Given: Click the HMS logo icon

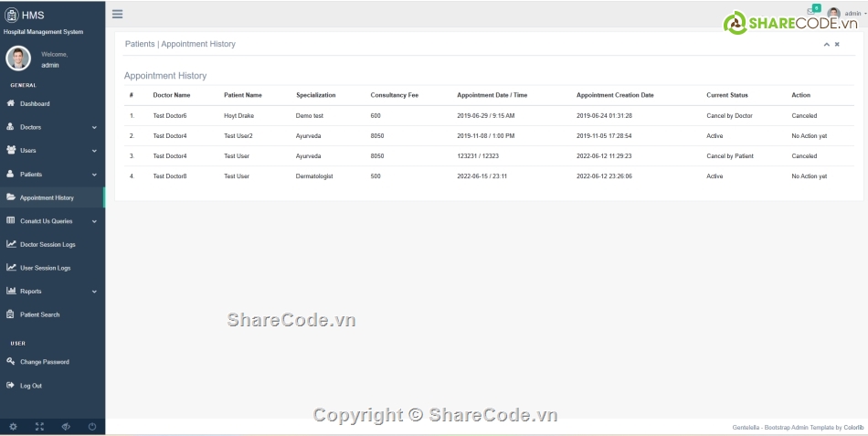Looking at the screenshot, I should click(12, 15).
